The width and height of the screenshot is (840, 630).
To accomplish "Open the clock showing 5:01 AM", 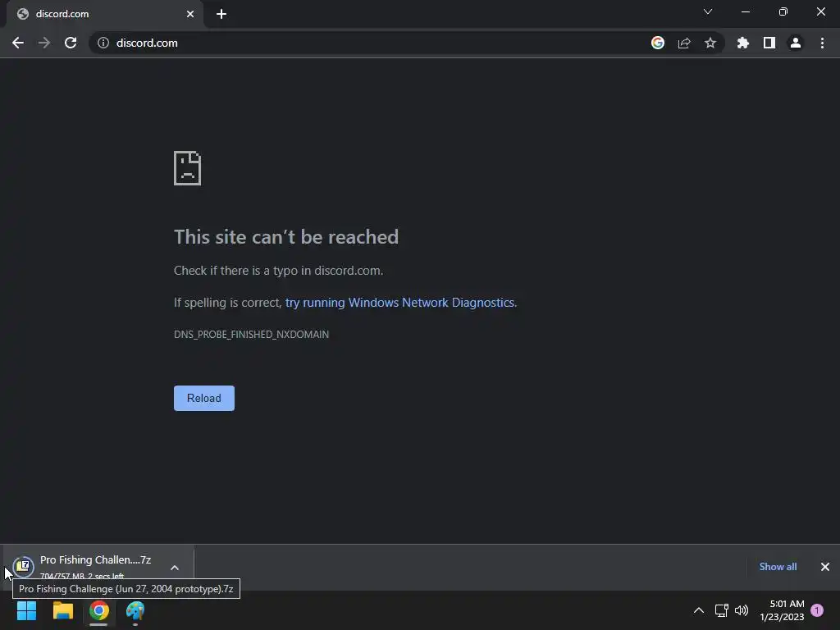I will [782, 610].
